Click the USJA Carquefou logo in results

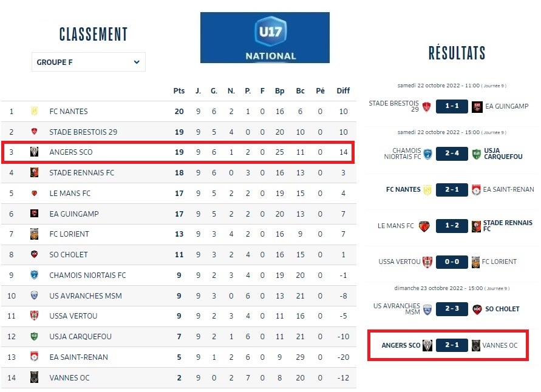477,154
